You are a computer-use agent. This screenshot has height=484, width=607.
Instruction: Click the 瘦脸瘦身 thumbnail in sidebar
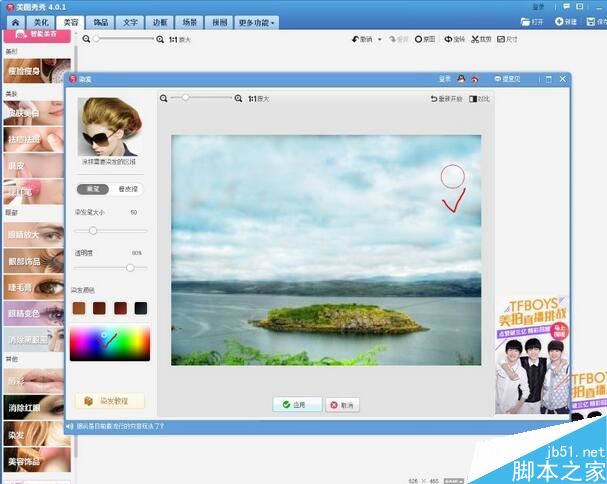click(37, 71)
